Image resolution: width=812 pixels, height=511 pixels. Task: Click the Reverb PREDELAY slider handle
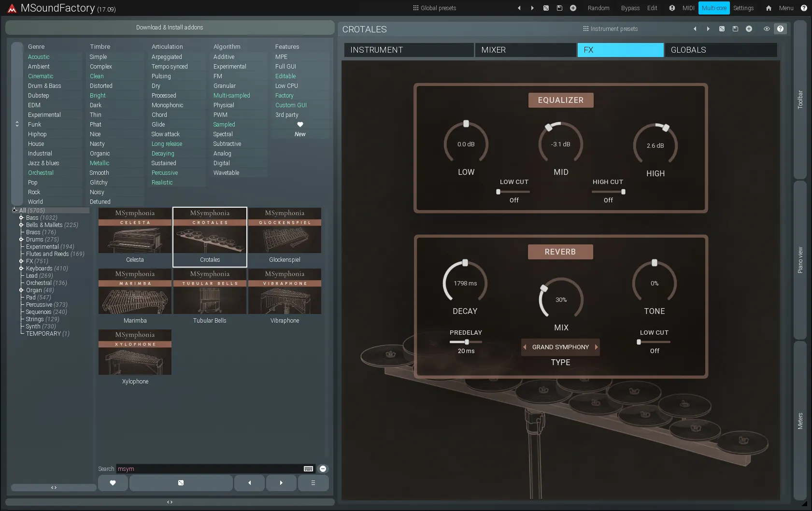(x=467, y=342)
